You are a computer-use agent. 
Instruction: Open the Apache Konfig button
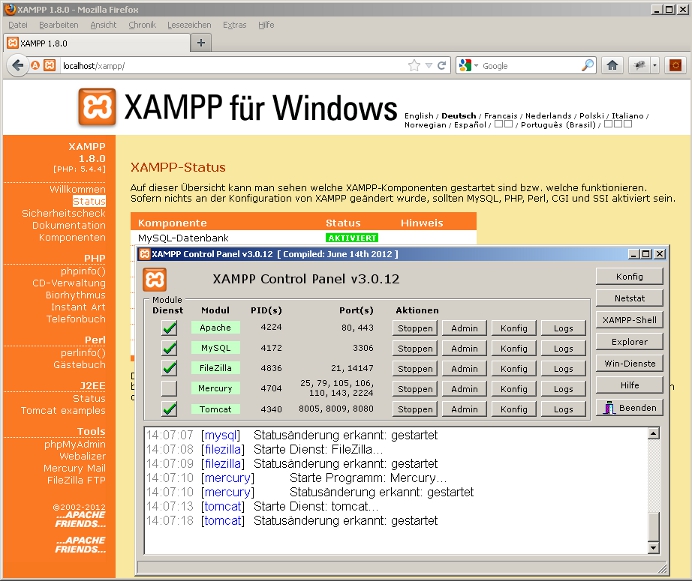click(x=514, y=328)
